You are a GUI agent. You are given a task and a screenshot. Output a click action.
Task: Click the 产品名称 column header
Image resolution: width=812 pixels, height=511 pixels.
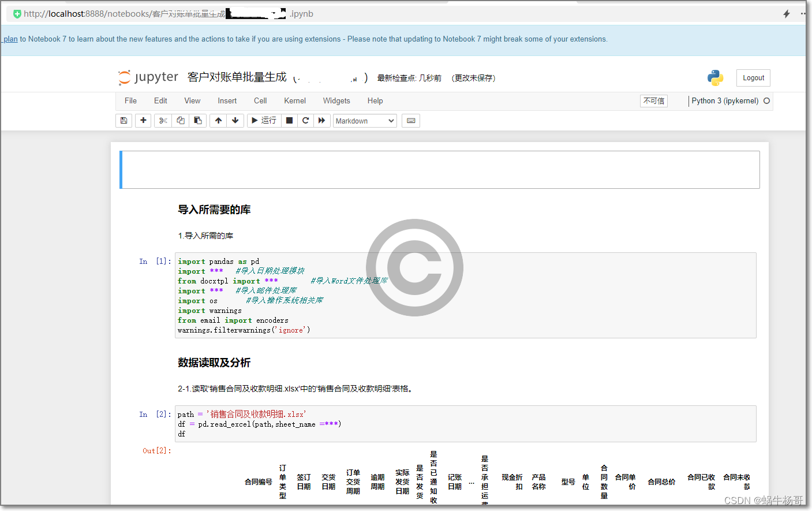(x=538, y=482)
